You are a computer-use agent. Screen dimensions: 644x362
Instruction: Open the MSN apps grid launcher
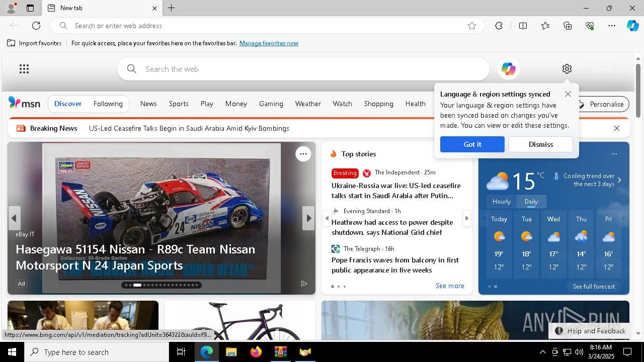pos(24,69)
